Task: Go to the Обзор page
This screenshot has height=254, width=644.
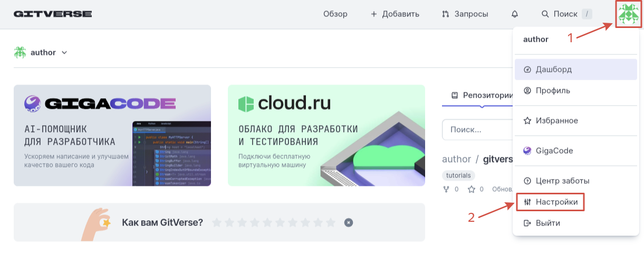Action: tap(335, 14)
